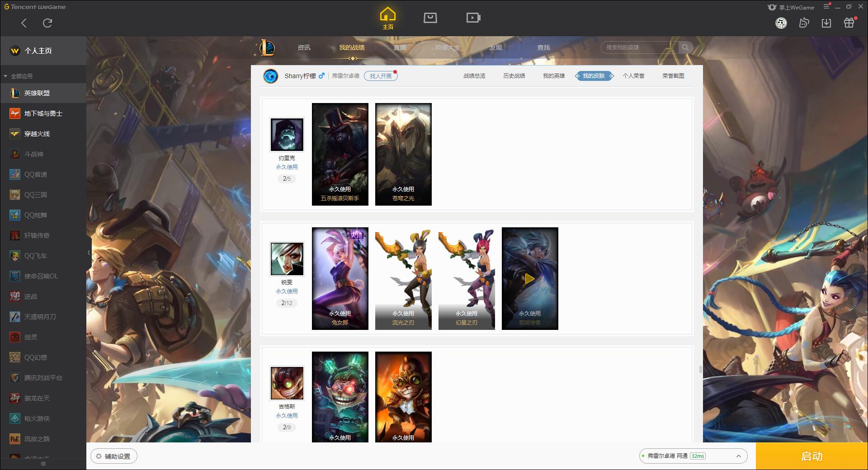Open the 历史战绩 sub-tab
Screen dimensions: 868x470
click(514, 76)
